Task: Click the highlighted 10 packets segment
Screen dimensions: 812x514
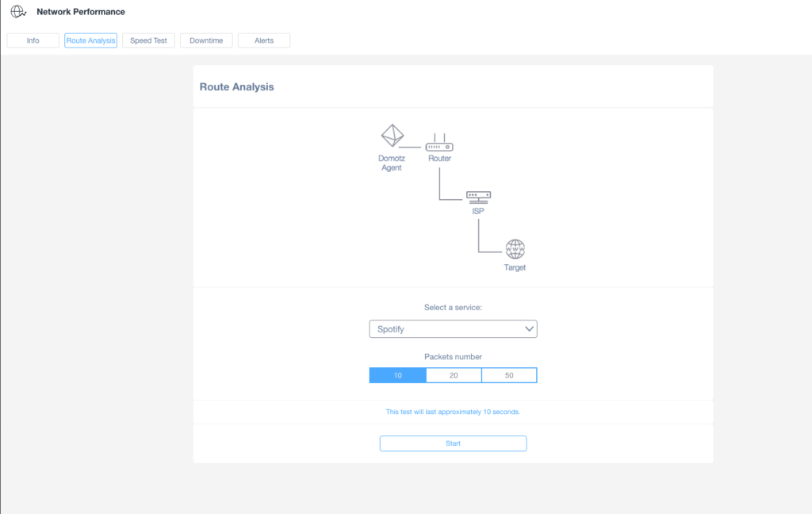Action: tap(397, 374)
